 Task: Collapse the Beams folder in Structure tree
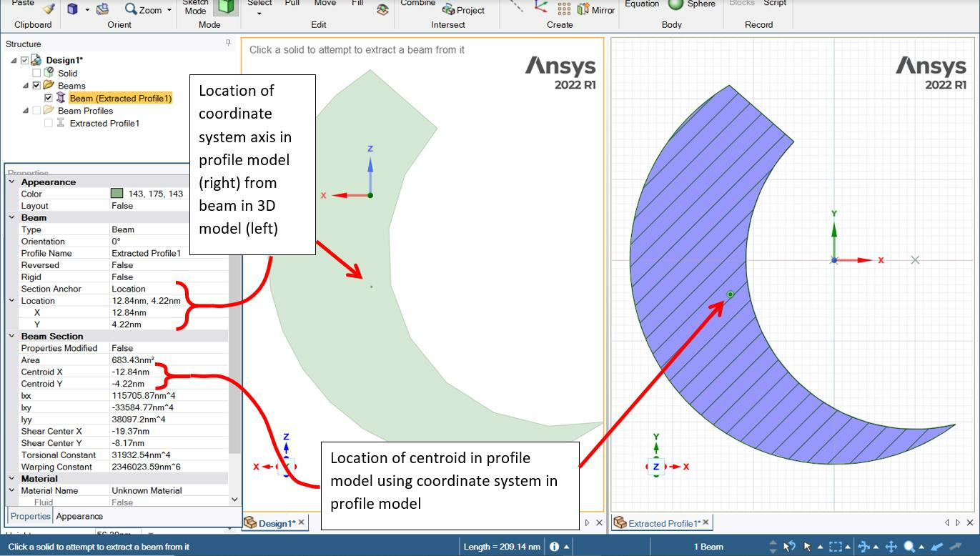(x=26, y=86)
